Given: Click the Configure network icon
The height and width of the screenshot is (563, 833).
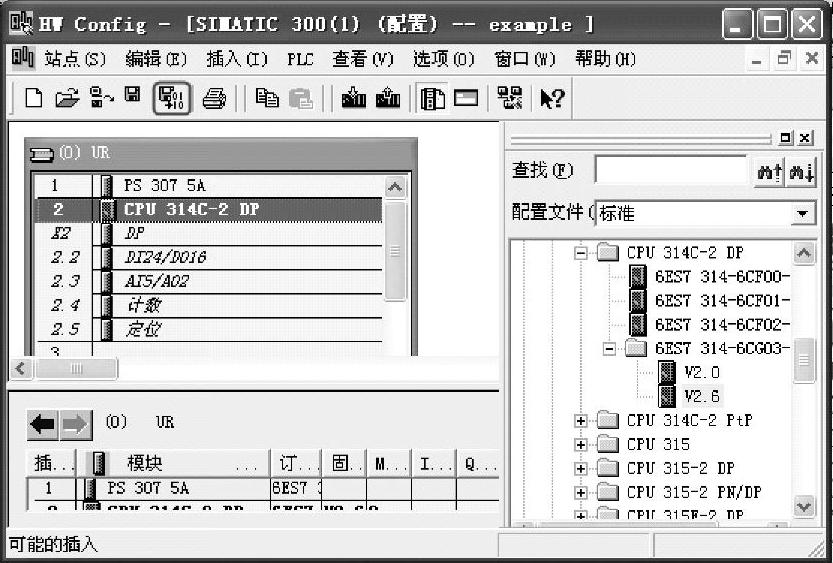Looking at the screenshot, I should pos(509,98).
